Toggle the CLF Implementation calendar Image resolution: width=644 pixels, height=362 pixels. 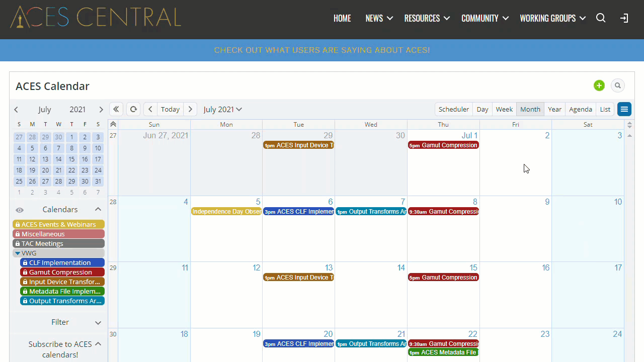tap(62, 262)
